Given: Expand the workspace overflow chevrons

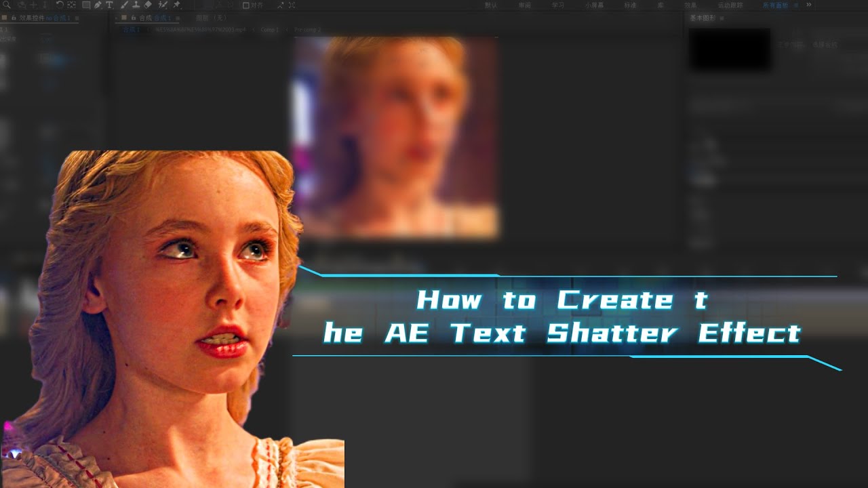Looking at the screenshot, I should [809, 5].
